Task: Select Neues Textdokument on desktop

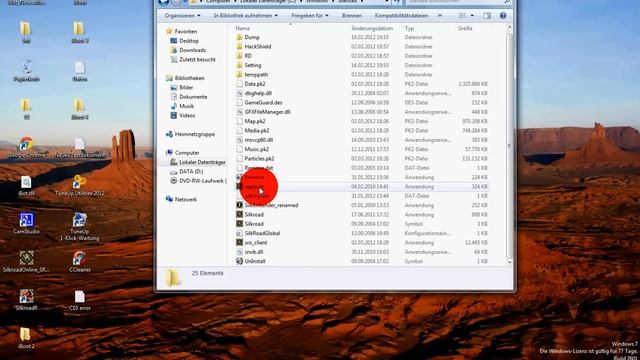Action: click(80, 148)
